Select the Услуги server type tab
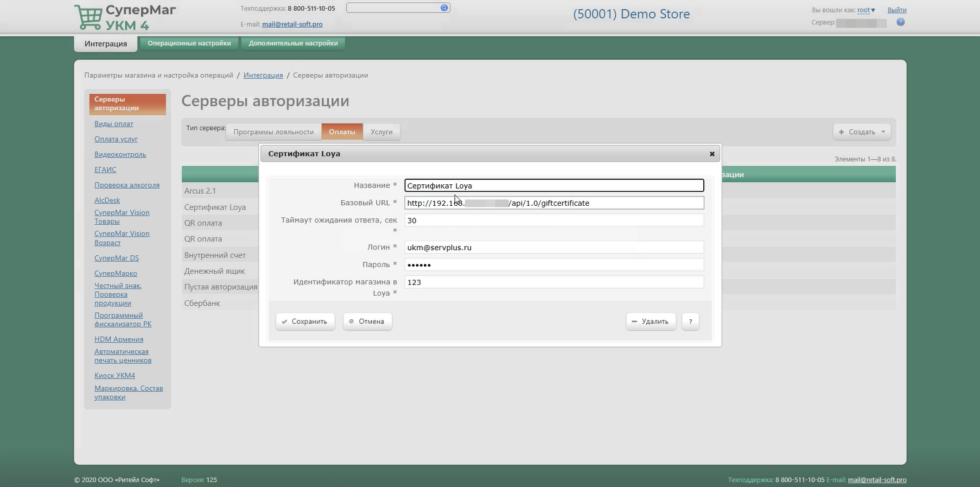Screen dimensions: 980x487 tap(381, 132)
